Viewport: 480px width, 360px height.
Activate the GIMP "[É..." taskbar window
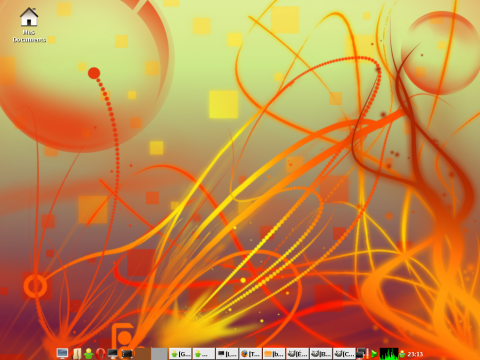pos(297,354)
